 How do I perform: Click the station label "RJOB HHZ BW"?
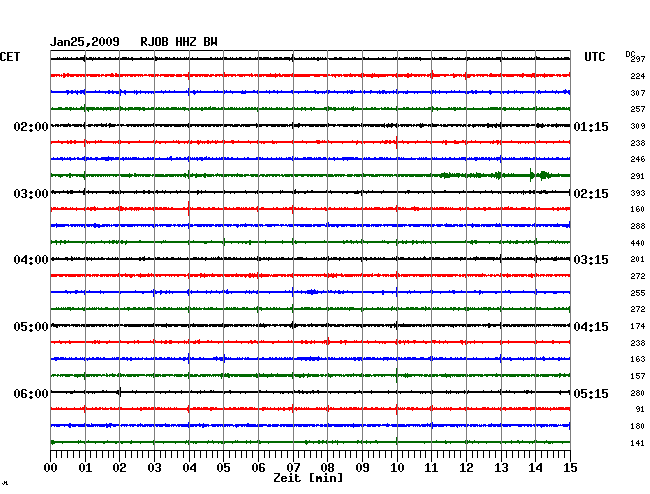pyautogui.click(x=179, y=42)
